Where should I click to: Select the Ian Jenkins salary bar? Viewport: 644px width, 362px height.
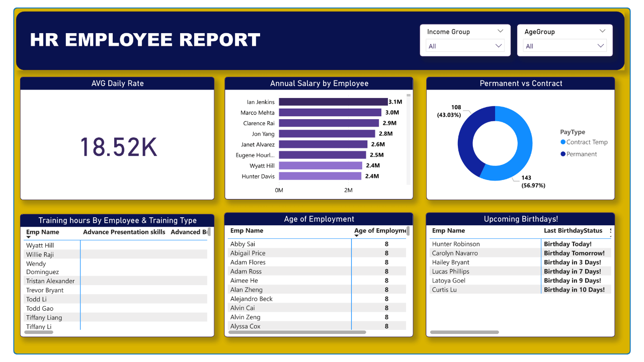(x=333, y=102)
